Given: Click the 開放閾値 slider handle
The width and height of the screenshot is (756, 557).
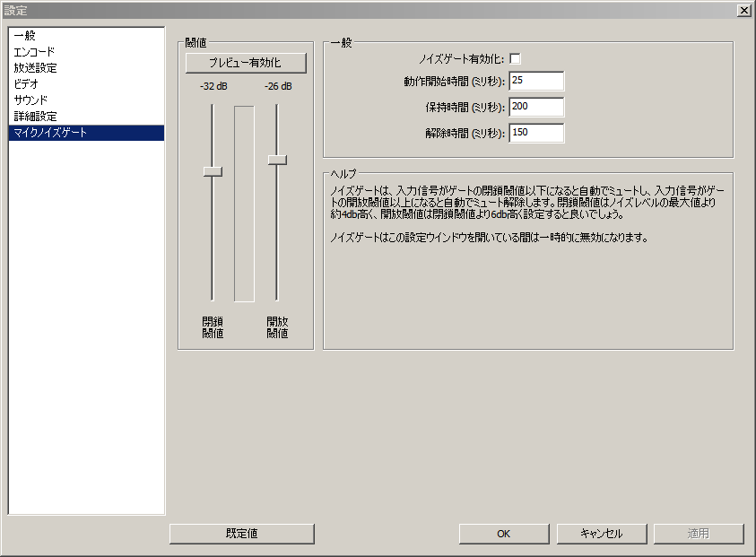Looking at the screenshot, I should (x=277, y=159).
